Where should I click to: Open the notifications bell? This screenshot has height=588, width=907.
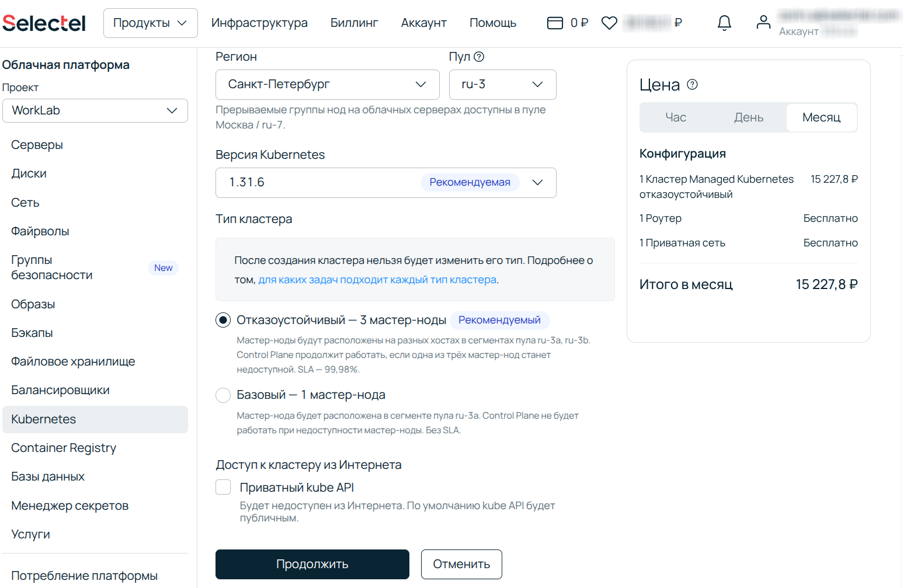pos(724,23)
